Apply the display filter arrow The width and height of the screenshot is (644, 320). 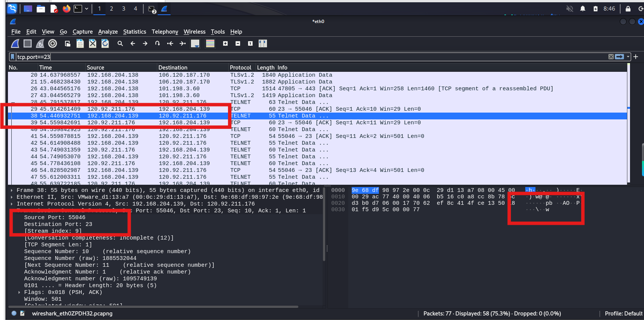pyautogui.click(x=619, y=57)
